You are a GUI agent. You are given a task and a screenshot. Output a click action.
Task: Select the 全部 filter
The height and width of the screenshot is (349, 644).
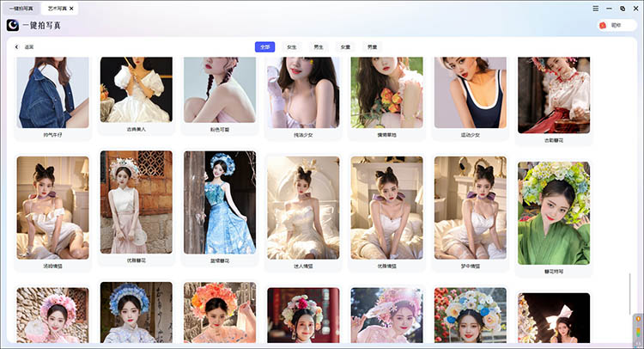click(265, 47)
